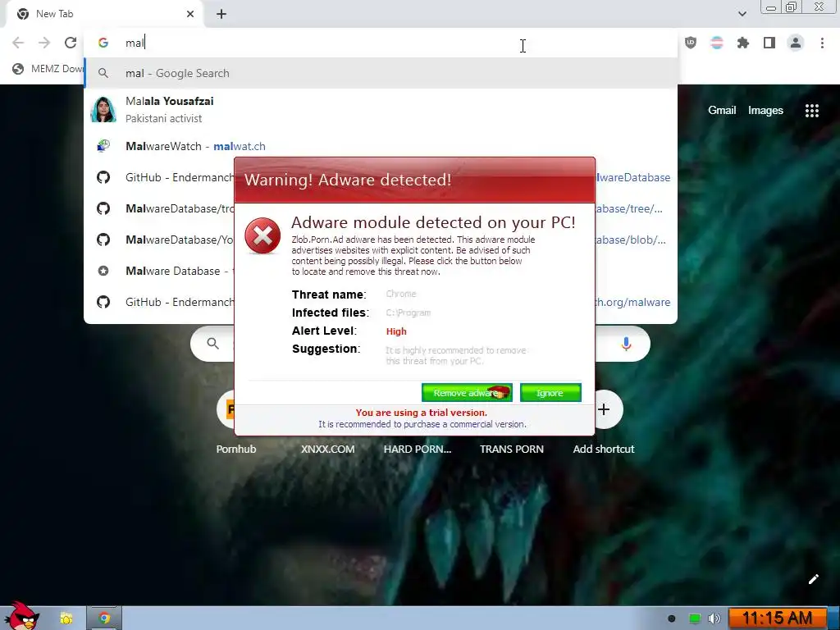The height and width of the screenshot is (630, 840).
Task: Click the Remove adware button
Action: coord(467,393)
